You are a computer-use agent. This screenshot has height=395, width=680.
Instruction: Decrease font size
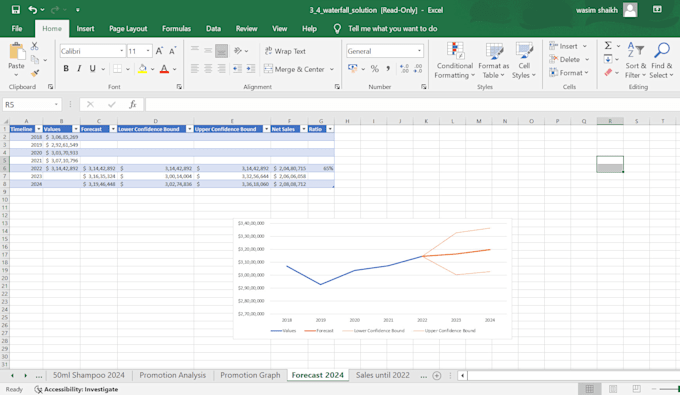[x=173, y=51]
